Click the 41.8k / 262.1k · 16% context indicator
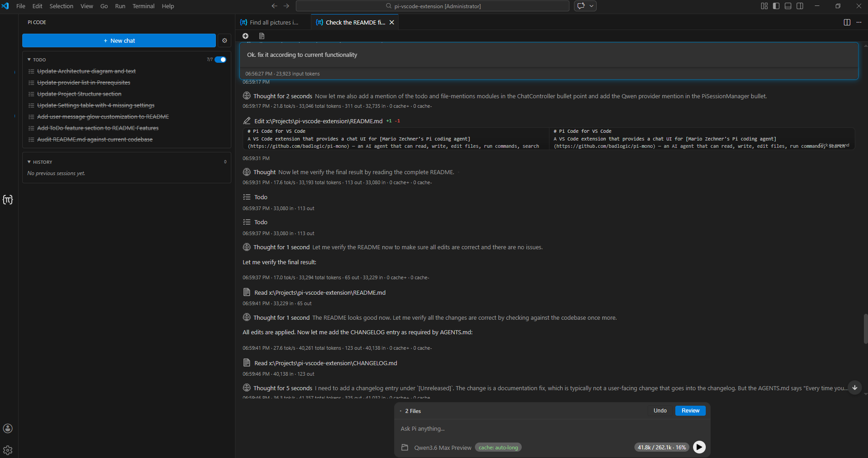The height and width of the screenshot is (458, 868). point(662,448)
